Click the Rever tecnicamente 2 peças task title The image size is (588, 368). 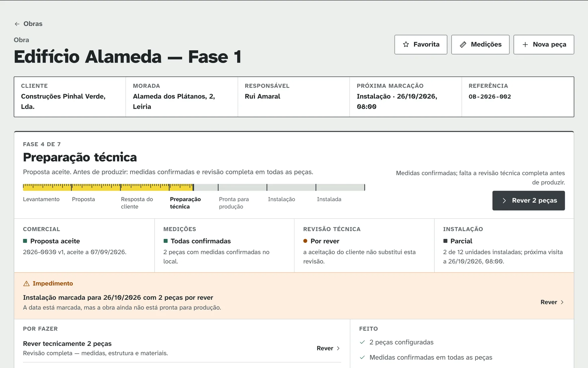tap(67, 344)
